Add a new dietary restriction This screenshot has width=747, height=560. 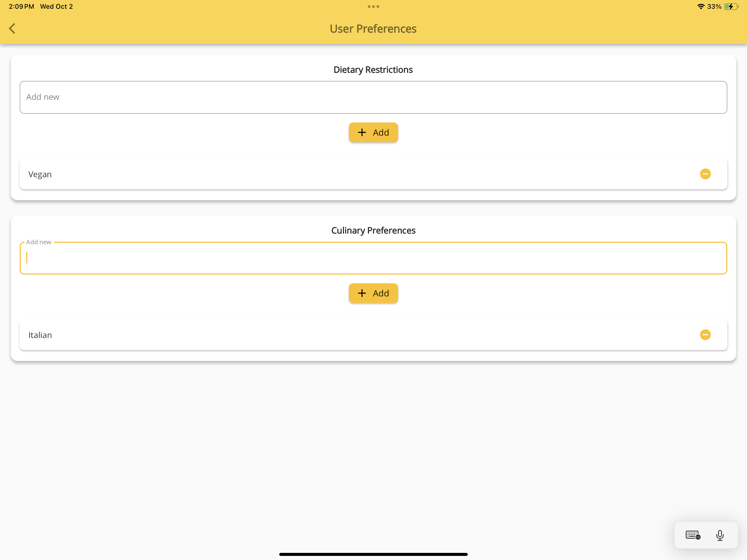pos(373,132)
